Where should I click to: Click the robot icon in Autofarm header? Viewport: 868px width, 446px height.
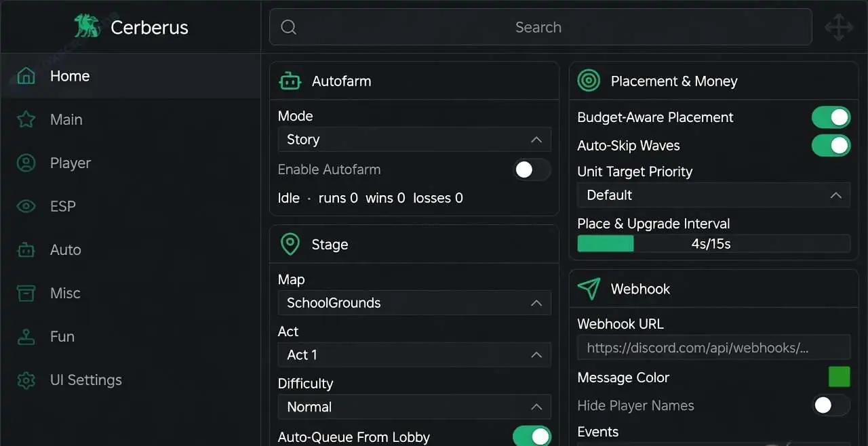tap(290, 81)
